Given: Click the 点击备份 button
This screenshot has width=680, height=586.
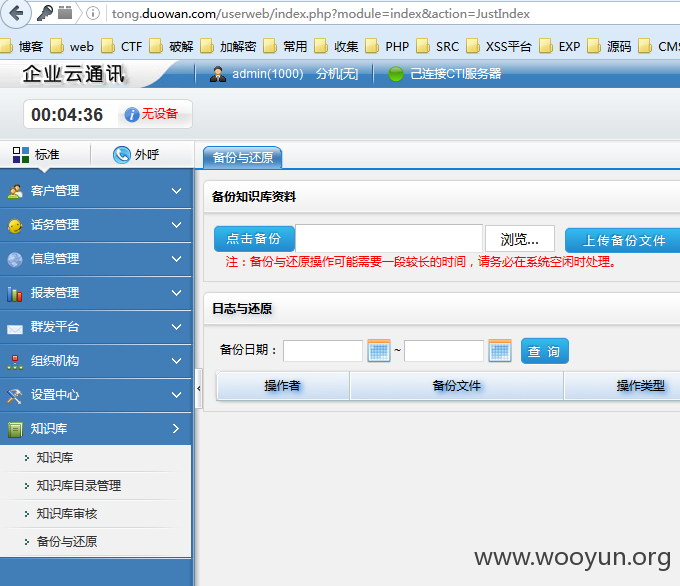Looking at the screenshot, I should (x=254, y=239).
